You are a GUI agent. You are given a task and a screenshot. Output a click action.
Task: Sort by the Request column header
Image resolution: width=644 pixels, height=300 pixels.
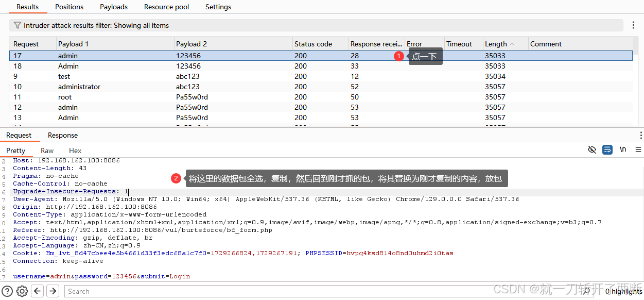[32, 44]
